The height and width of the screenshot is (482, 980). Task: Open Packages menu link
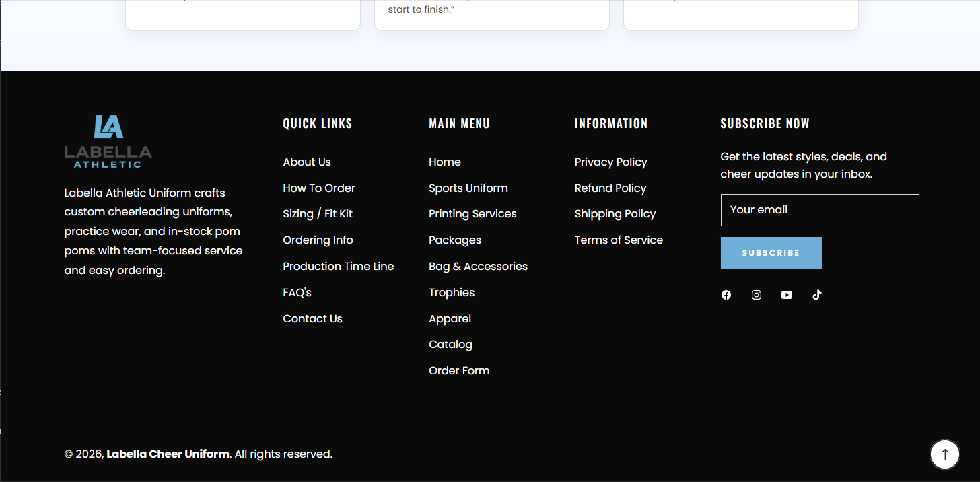(x=456, y=240)
